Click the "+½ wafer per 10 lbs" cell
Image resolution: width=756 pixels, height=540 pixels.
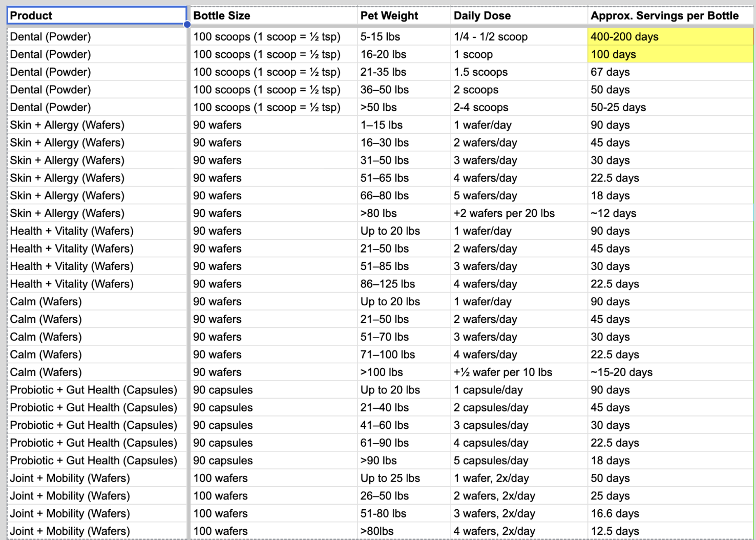[519, 372]
